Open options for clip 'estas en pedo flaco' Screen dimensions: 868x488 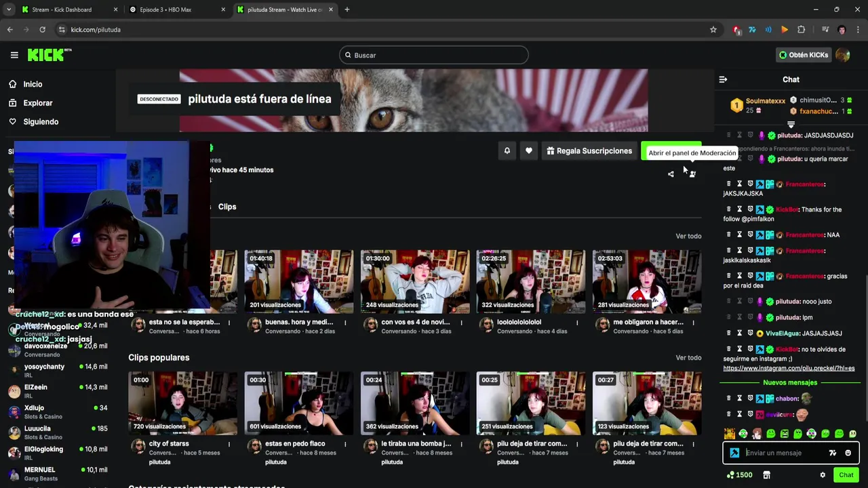[345, 444]
